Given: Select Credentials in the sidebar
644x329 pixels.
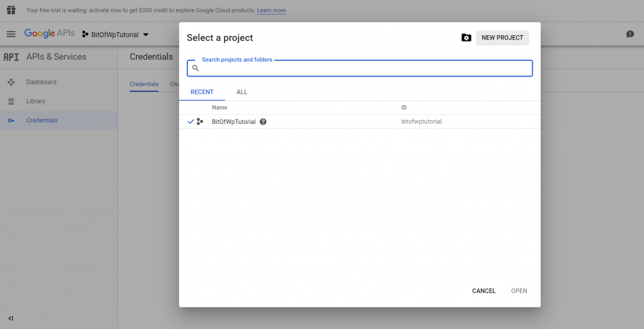Looking at the screenshot, I should click(58, 120).
